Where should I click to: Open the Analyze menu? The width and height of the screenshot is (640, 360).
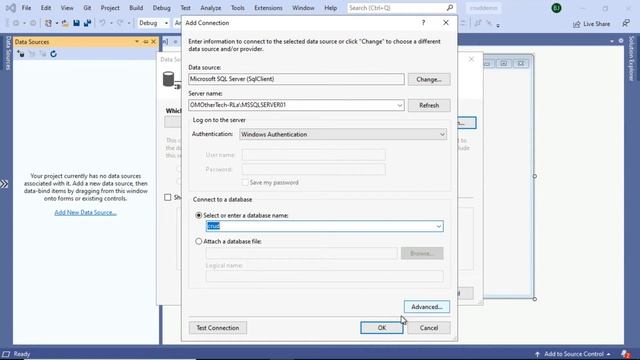click(211, 8)
